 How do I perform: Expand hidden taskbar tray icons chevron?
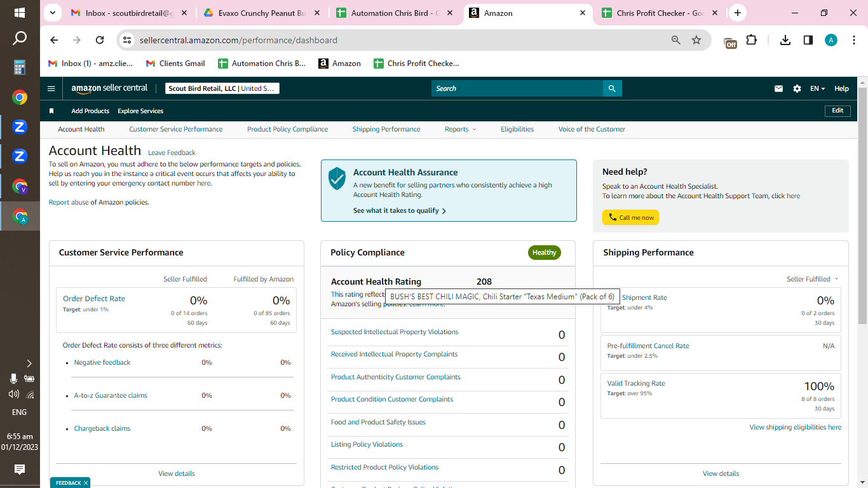29,363
